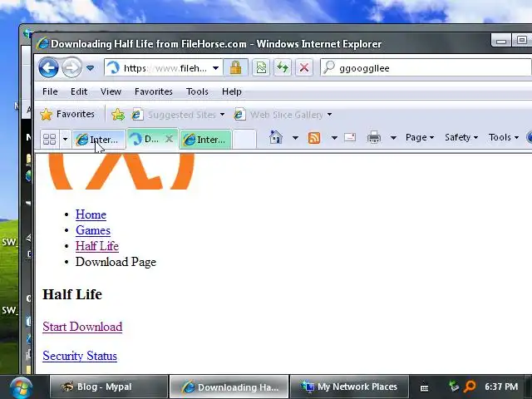This screenshot has width=532, height=399.
Task: Expand the address bar history dropdown
Action: point(216,68)
